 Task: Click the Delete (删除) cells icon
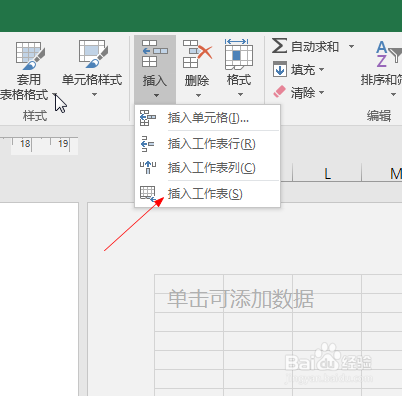click(197, 54)
